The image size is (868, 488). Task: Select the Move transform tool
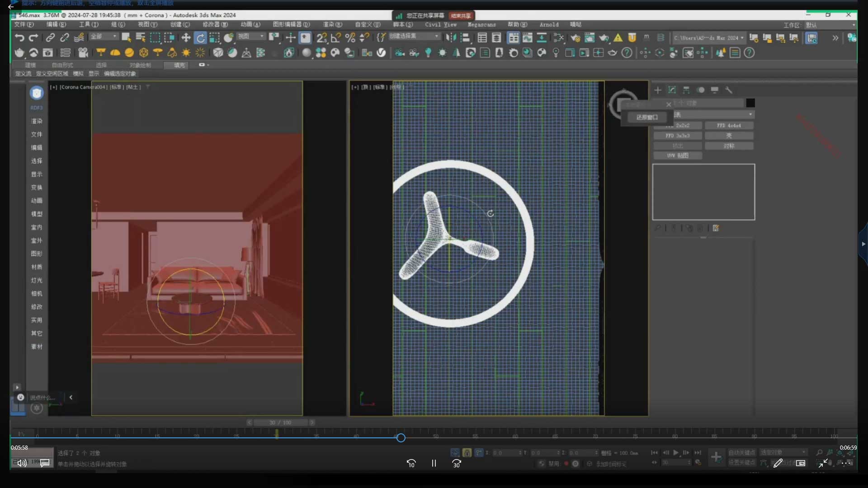186,38
